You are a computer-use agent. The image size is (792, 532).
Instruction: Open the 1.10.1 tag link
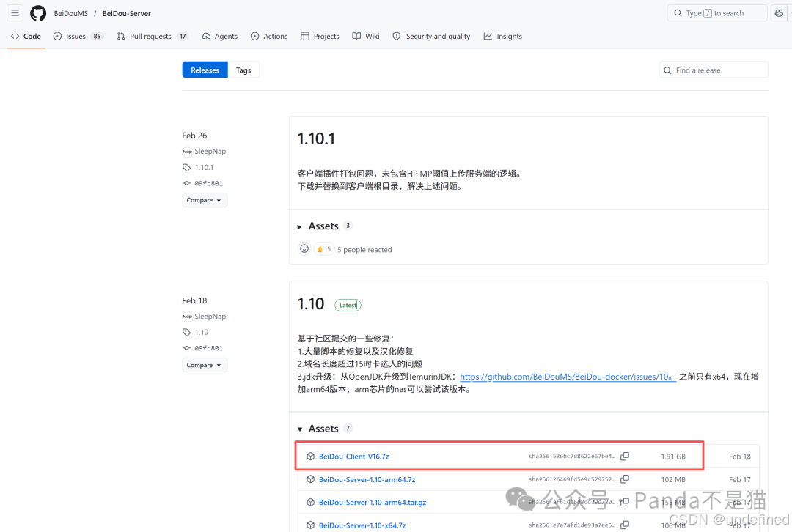pyautogui.click(x=204, y=168)
